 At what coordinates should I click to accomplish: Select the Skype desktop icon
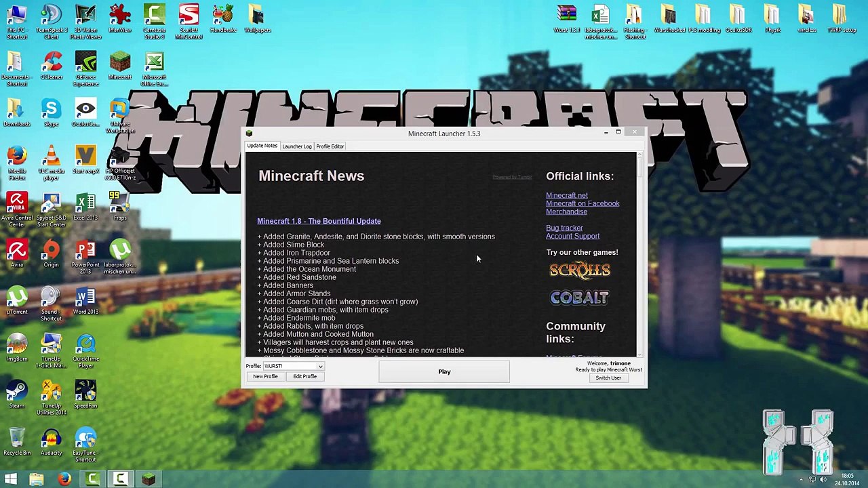pos(51,113)
